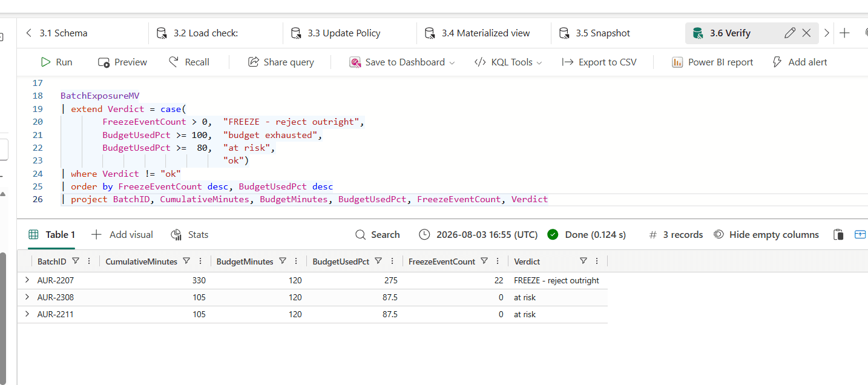Click the green Done status icon
Viewport: 868px width, 385px height.
(x=553, y=235)
